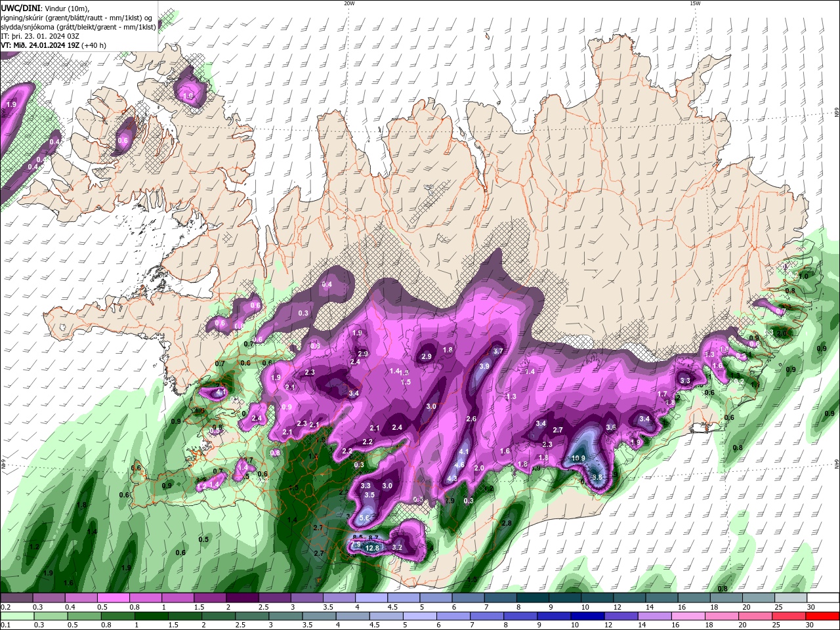Click the 12.8 precipitation value on the map

coord(373,548)
